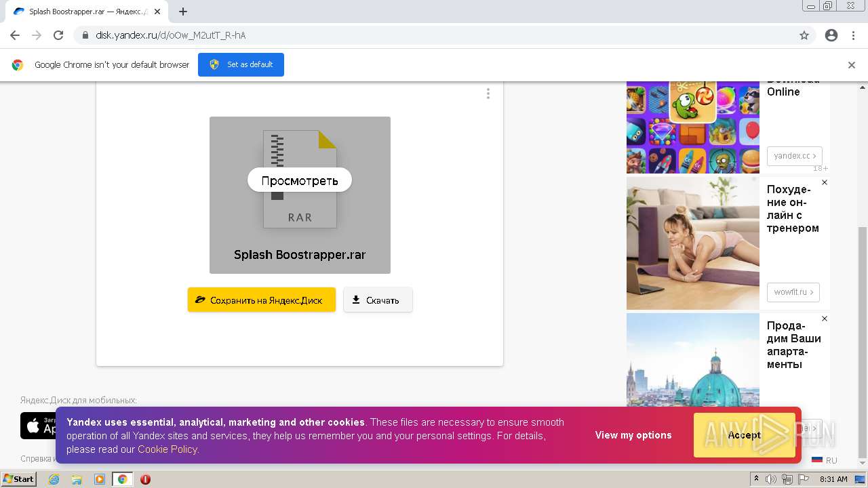Open the wowfit.ru ad link
Image resolution: width=868 pixels, height=488 pixels.
pos(793,292)
